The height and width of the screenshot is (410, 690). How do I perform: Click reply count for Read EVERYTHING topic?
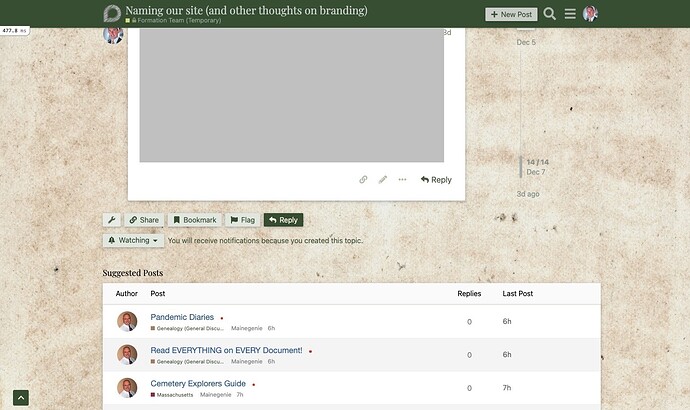(x=469, y=355)
